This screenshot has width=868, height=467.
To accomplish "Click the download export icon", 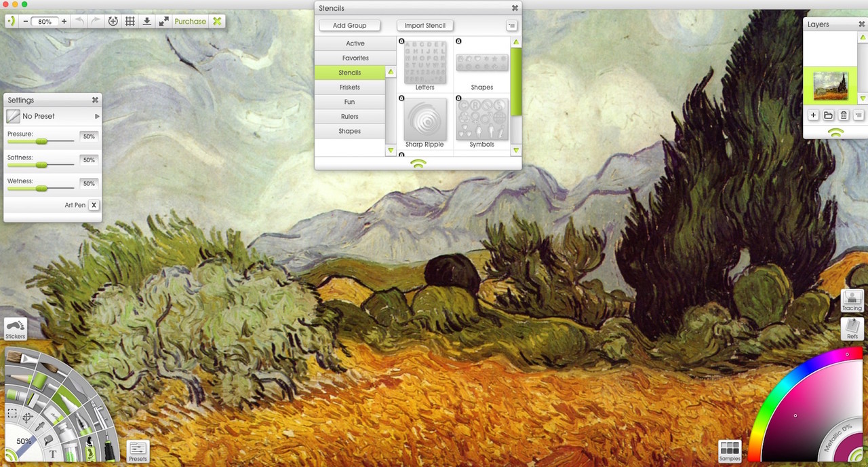I will (x=147, y=21).
